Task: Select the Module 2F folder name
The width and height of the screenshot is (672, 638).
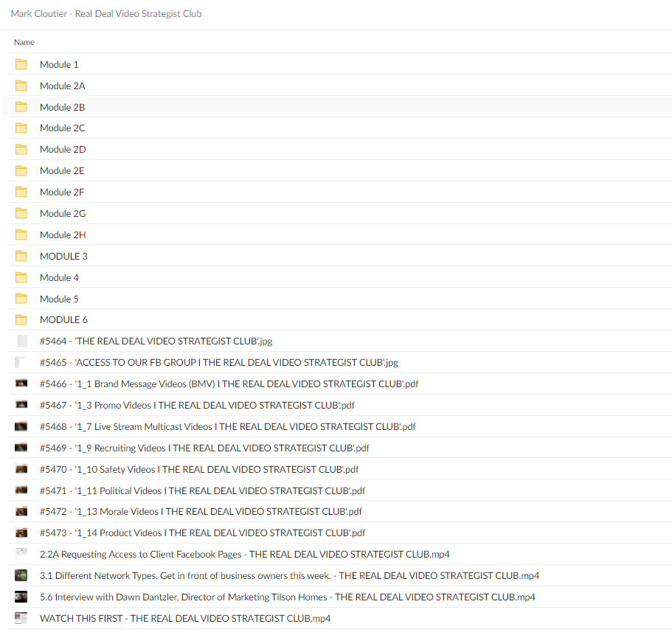Action: [x=62, y=192]
